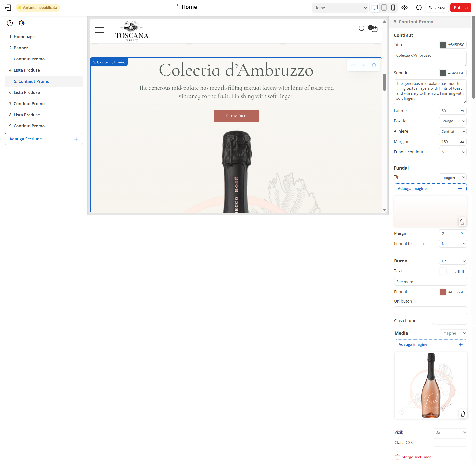476x466 pixels.
Task: Open the Home page selector dropdown
Action: [340, 8]
